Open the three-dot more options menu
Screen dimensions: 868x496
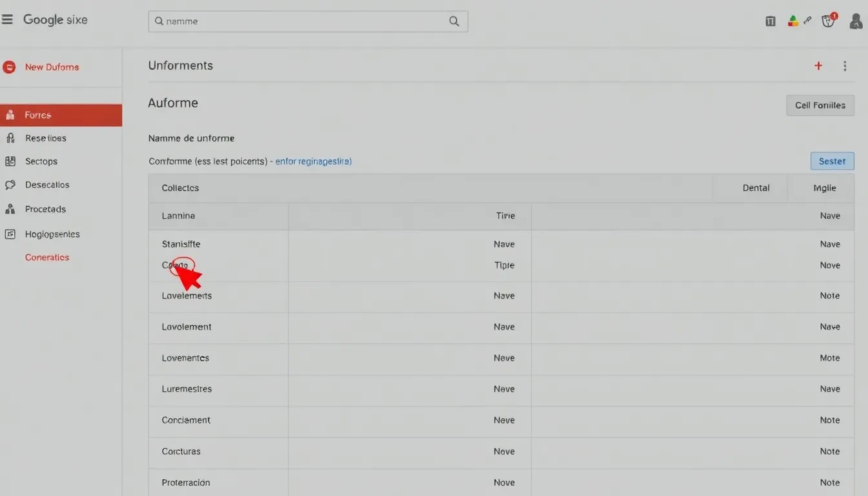(845, 66)
